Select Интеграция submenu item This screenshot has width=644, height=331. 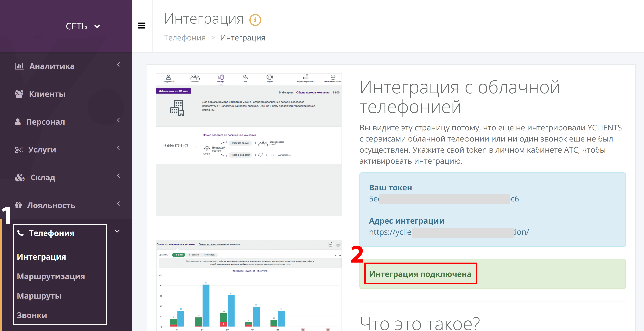point(42,257)
